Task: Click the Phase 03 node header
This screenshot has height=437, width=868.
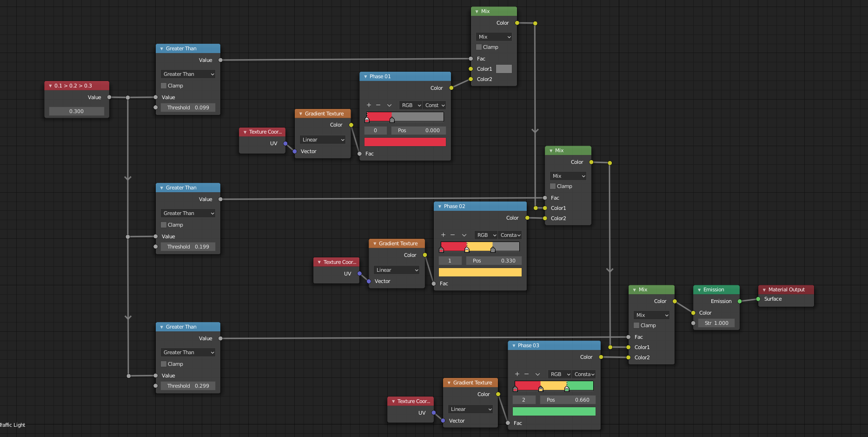Action: pyautogui.click(x=554, y=345)
